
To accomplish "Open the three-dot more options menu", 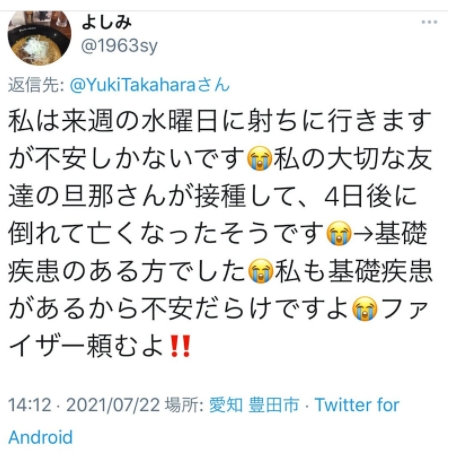I will (429, 22).
